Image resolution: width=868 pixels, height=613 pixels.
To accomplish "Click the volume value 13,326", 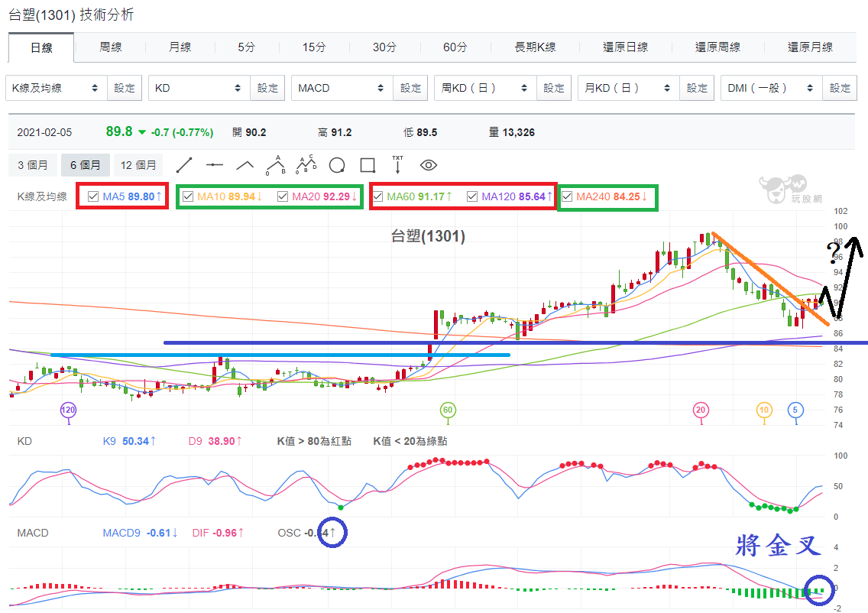I will (x=519, y=132).
